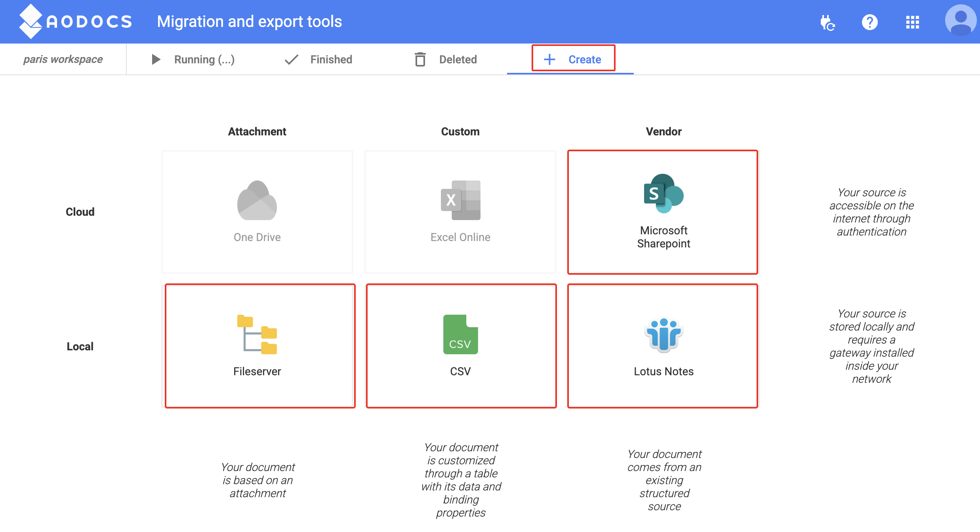Click the Microsoft Sharepoint logo icon
The width and height of the screenshot is (980, 532).
click(x=664, y=194)
